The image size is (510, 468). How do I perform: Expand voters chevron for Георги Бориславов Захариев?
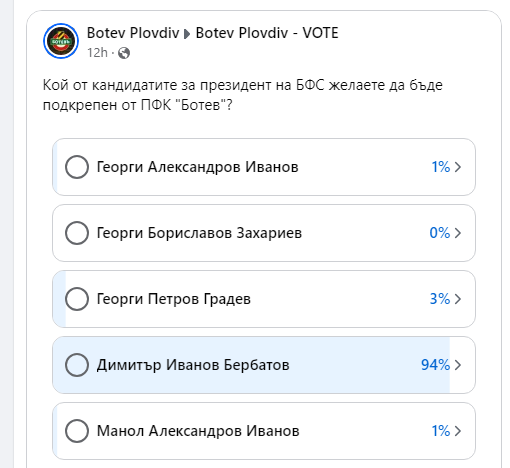(x=458, y=233)
